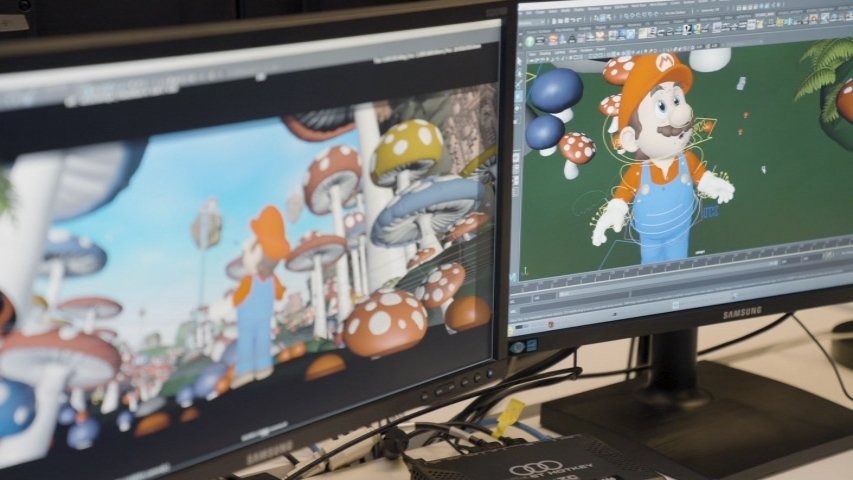This screenshot has height=480, width=853.
Task: Open the viewport panel's Shading menu
Action: pos(545,53)
